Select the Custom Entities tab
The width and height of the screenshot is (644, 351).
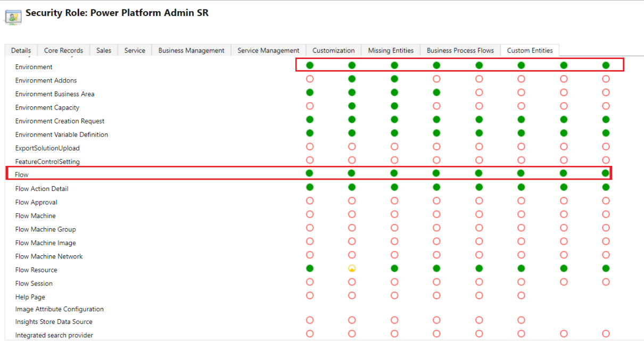(530, 50)
